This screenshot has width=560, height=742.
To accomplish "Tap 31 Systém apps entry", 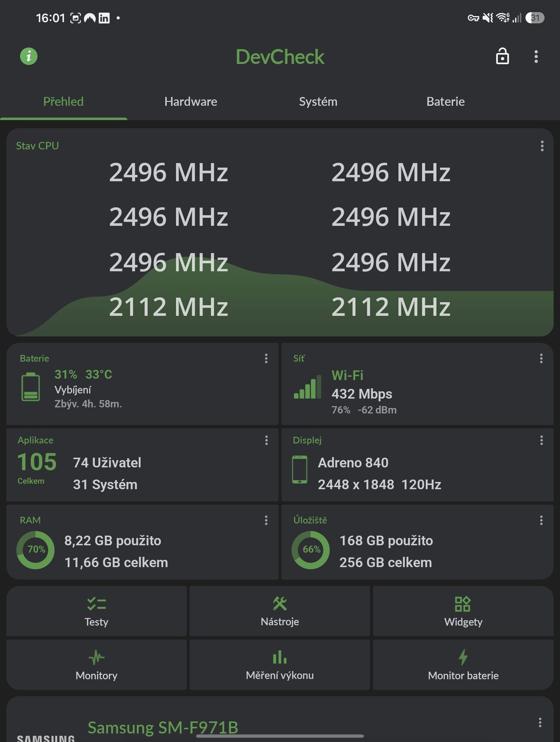I will [105, 484].
